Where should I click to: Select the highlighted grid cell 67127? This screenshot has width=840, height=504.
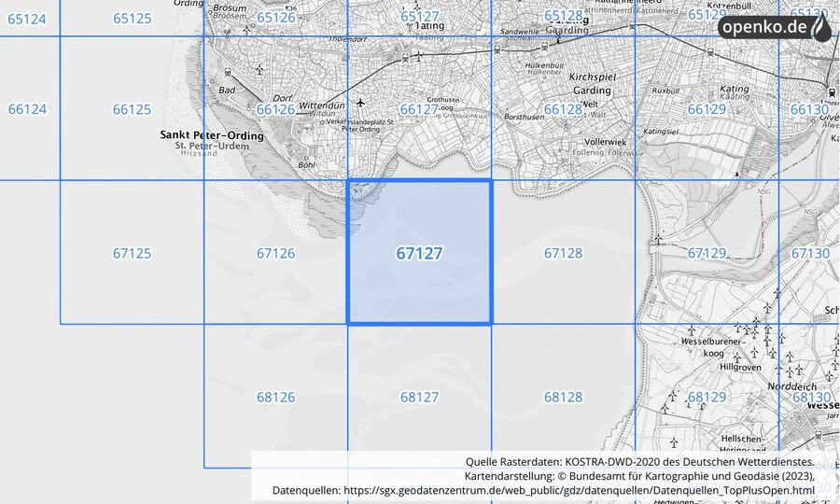[x=419, y=252]
